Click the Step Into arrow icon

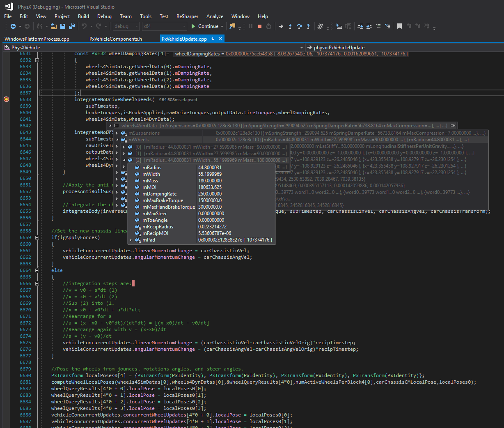coord(290,26)
